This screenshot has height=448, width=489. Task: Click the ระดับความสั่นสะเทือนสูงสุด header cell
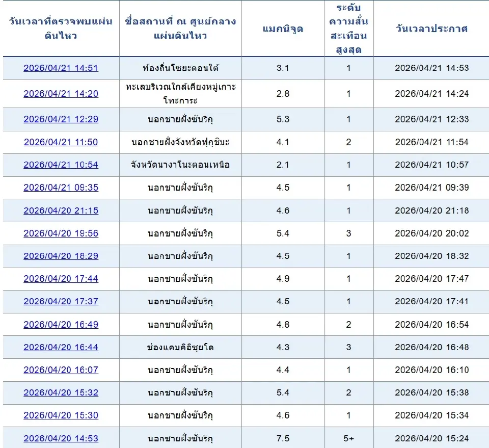349,29
